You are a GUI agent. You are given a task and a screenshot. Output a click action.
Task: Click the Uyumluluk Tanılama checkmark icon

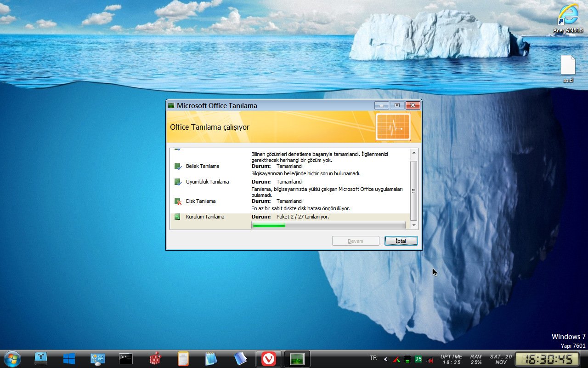[178, 182]
